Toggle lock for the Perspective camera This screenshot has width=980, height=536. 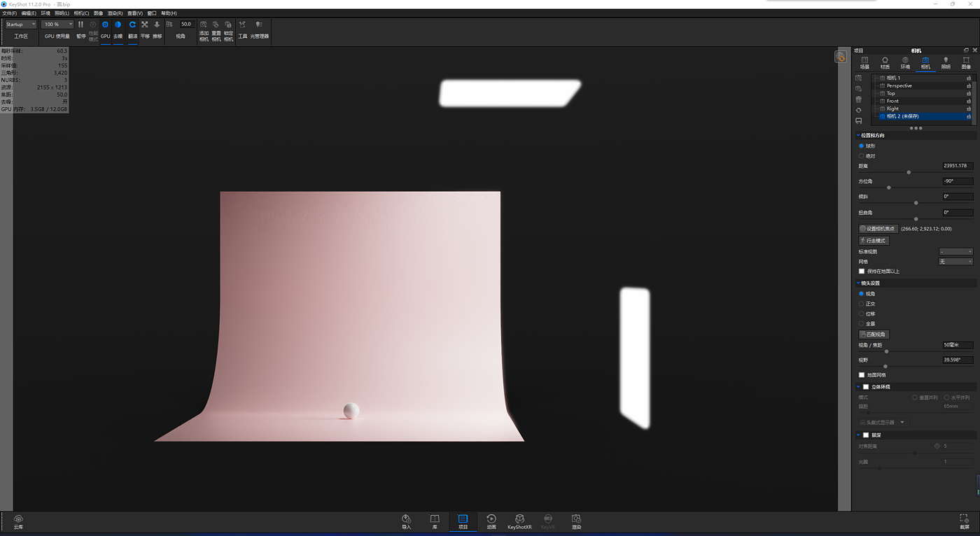coord(969,86)
